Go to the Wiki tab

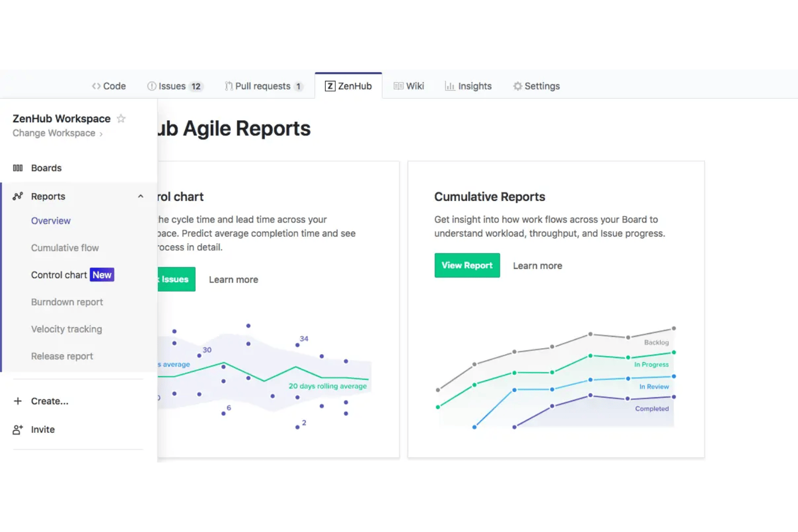[x=409, y=86]
